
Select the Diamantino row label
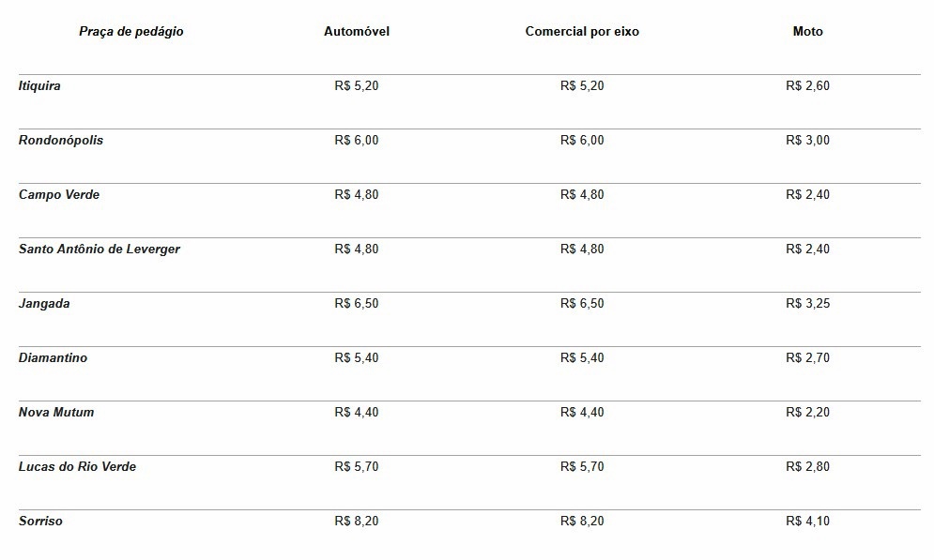point(53,357)
